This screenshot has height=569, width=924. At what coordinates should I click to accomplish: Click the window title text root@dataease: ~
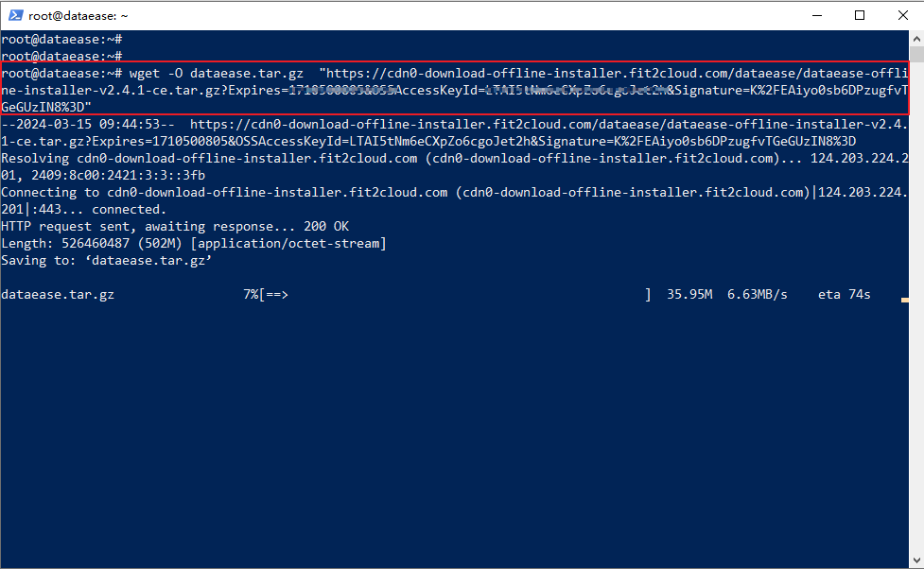point(78,15)
